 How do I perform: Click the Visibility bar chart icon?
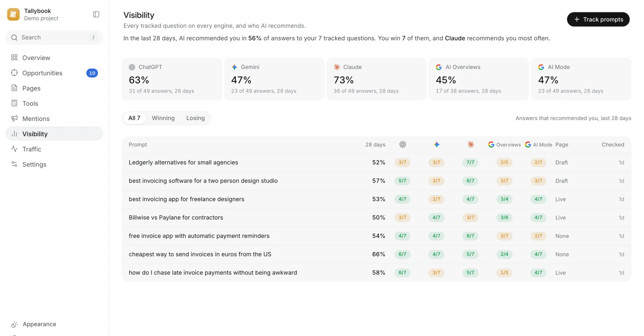tap(14, 134)
